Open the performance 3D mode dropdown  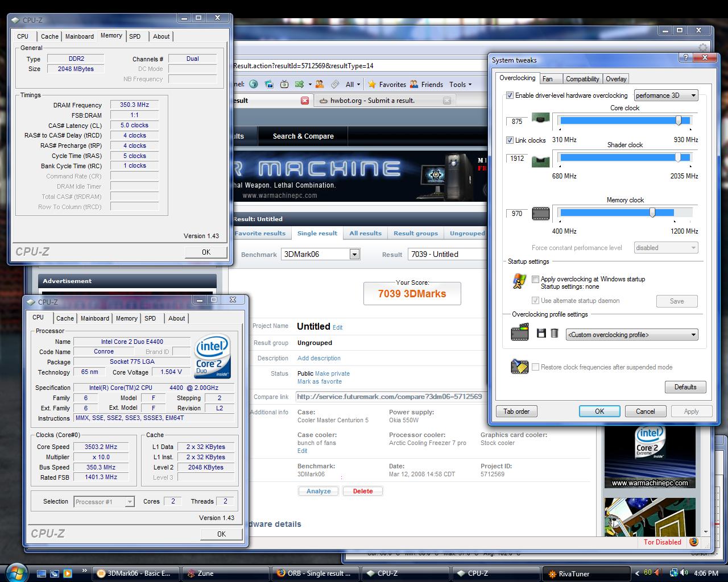click(666, 95)
